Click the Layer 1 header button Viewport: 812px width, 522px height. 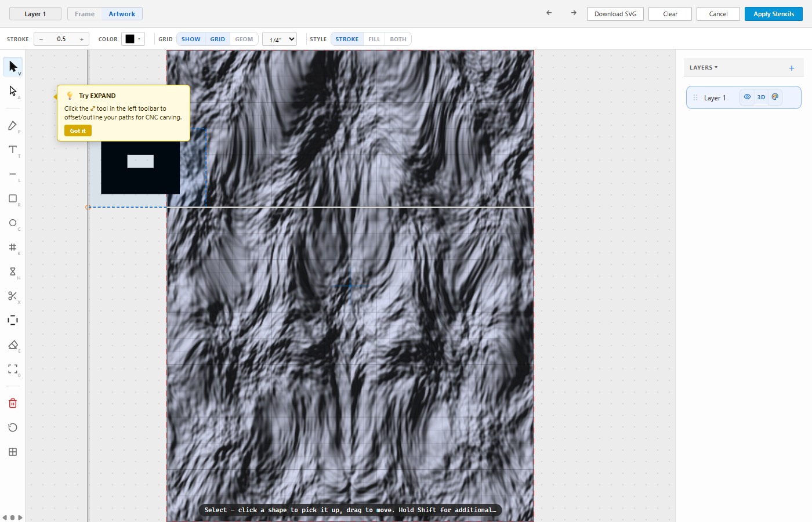[35, 14]
